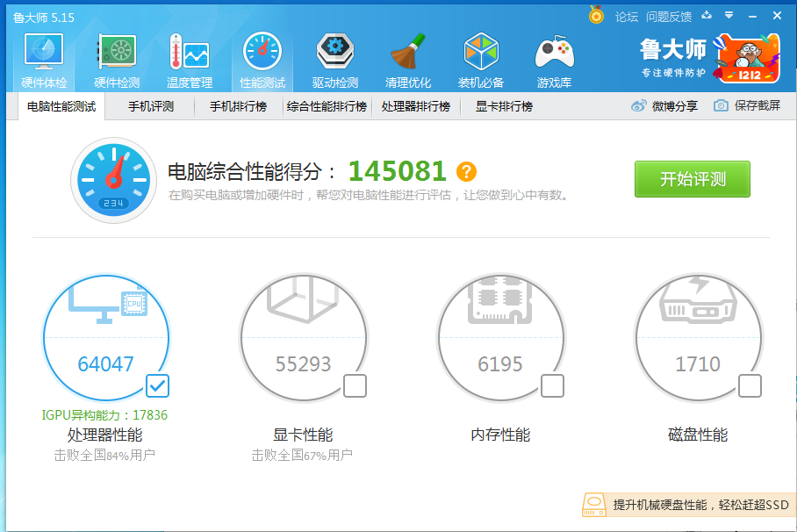Viewport: 797px width, 532px height.
Task: Click the graphics score 55293
Action: (x=303, y=364)
